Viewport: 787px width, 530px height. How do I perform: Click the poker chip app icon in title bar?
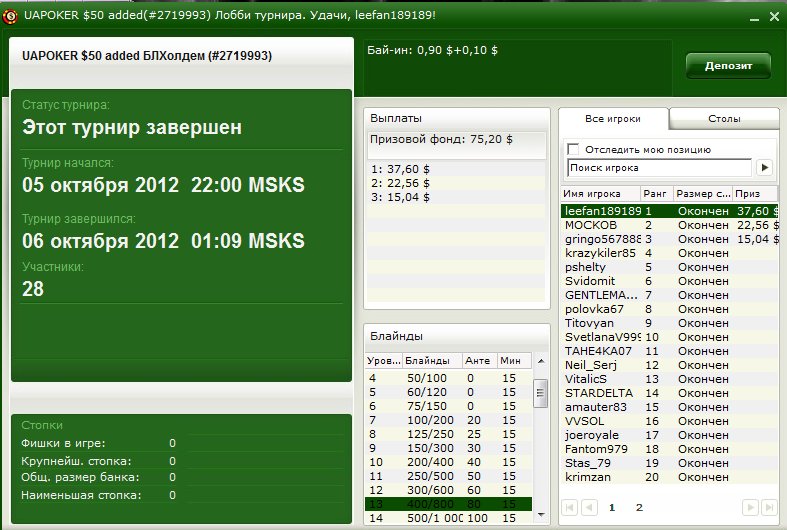pyautogui.click(x=10, y=16)
